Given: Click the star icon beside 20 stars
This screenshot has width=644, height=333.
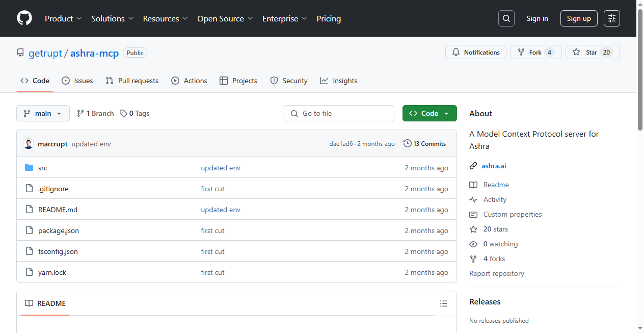Looking at the screenshot, I should pos(473,229).
